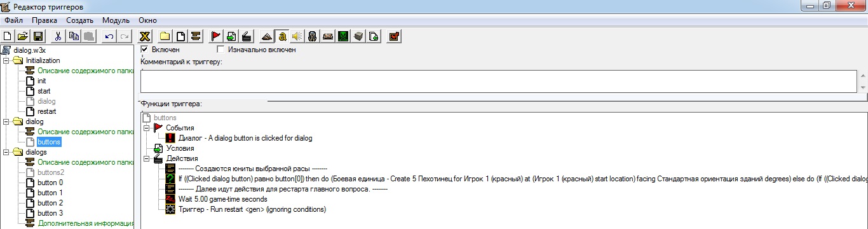Open the Файл menu
Viewport: 868px width, 229px height.
point(13,20)
